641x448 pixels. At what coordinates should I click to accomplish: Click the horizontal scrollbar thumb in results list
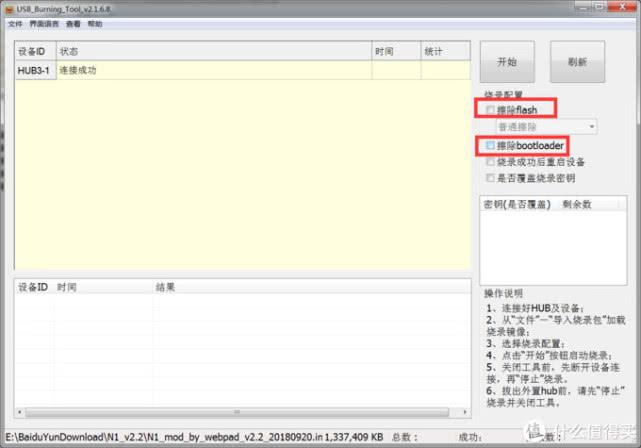(237, 412)
